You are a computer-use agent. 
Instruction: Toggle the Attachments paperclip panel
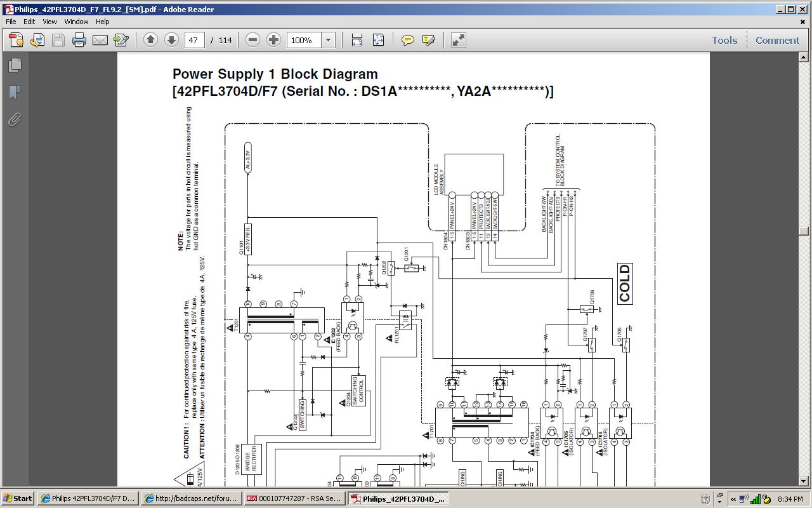click(x=14, y=119)
